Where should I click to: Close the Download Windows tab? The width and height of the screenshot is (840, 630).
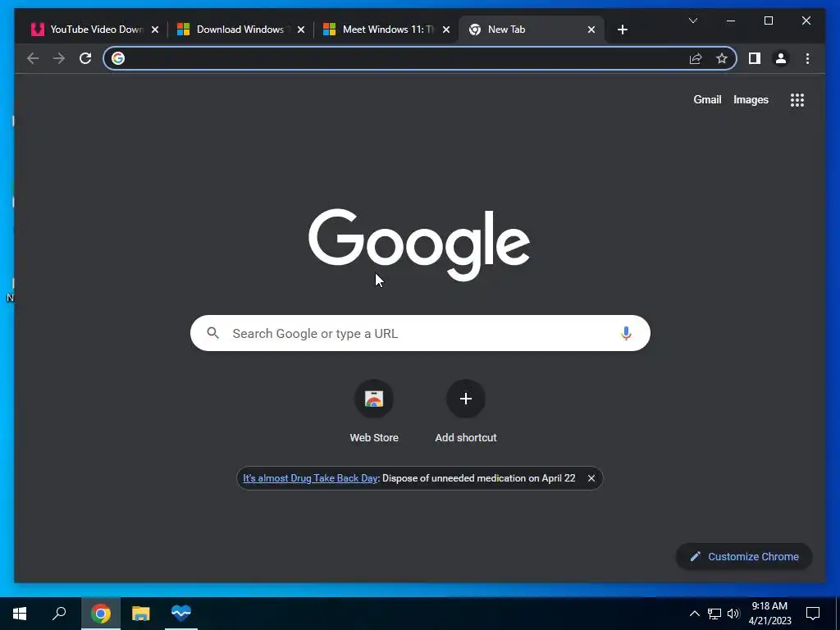tap(301, 30)
